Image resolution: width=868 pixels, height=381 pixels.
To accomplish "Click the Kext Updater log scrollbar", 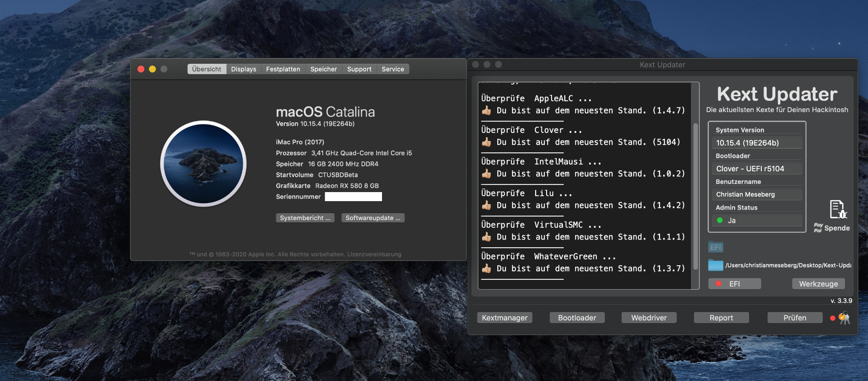I will (696, 197).
